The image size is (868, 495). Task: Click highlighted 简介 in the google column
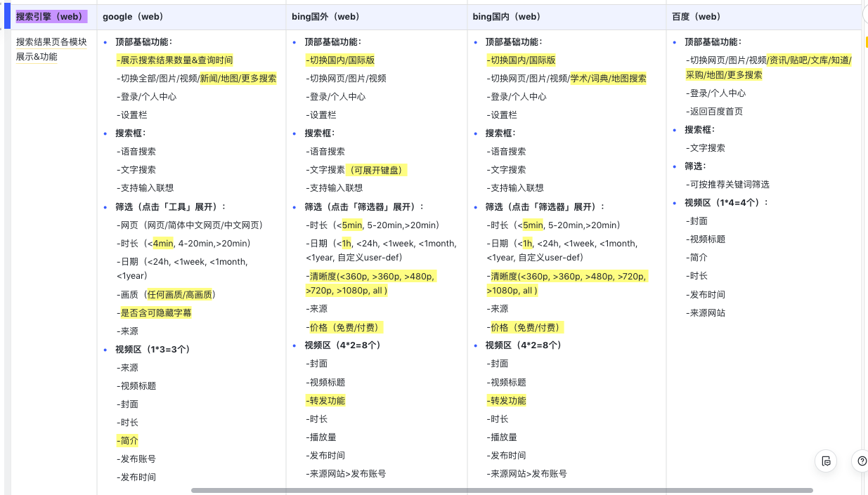[129, 441]
